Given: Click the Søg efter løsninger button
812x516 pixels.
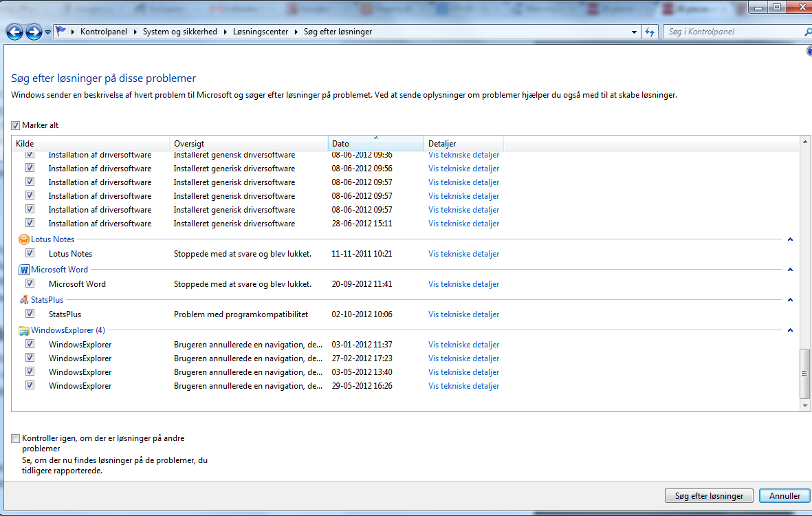Looking at the screenshot, I should coord(709,495).
